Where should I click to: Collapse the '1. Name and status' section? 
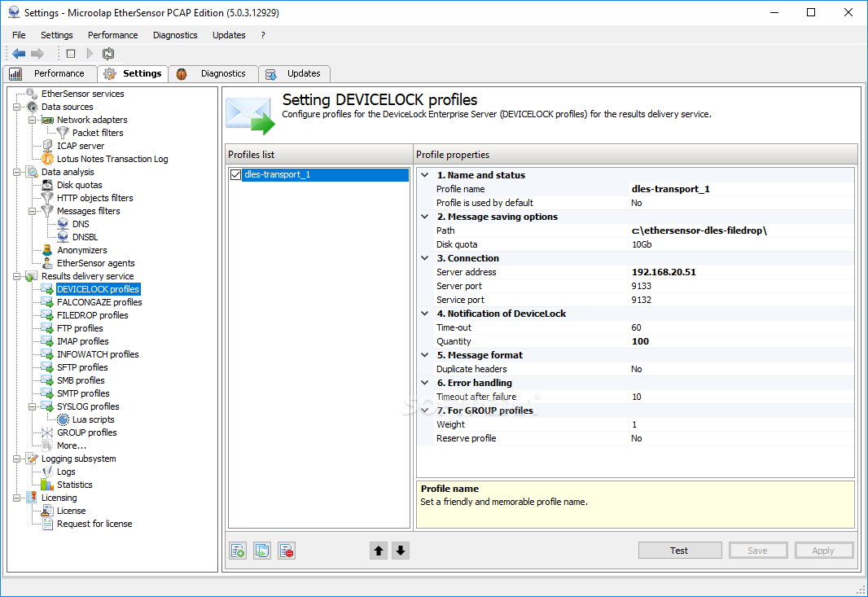tap(425, 175)
